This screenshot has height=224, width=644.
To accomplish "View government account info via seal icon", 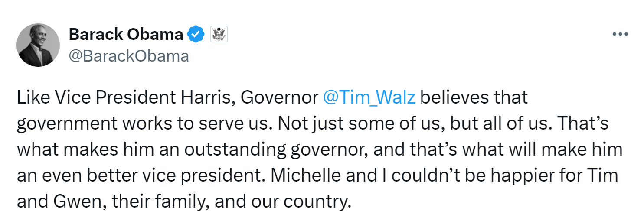I will (x=219, y=34).
